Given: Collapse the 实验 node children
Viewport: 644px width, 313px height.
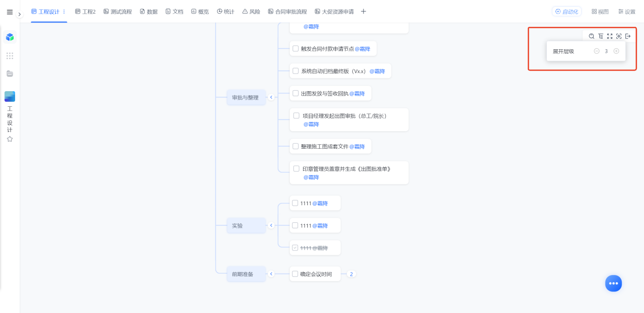Looking at the screenshot, I should pos(271,226).
